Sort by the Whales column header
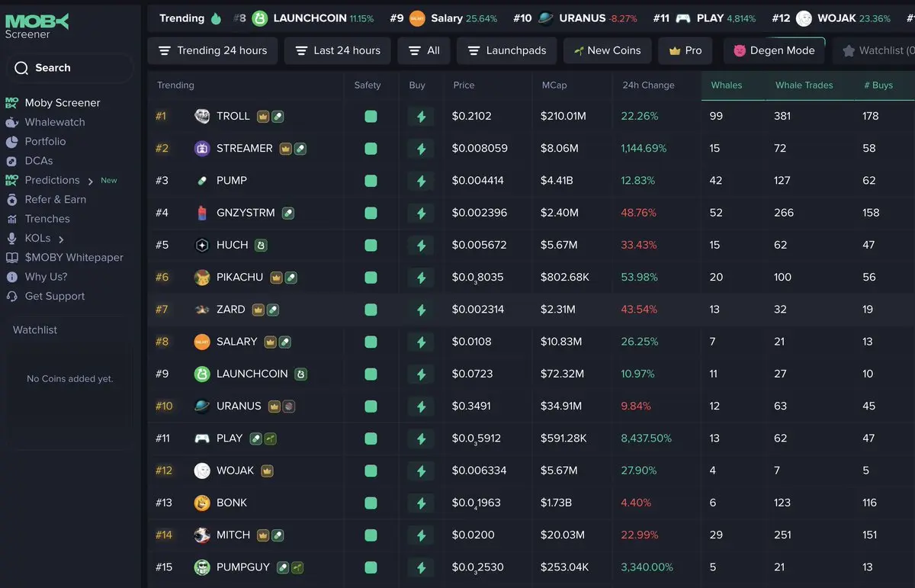Screen dimensions: 915x588 point(727,85)
